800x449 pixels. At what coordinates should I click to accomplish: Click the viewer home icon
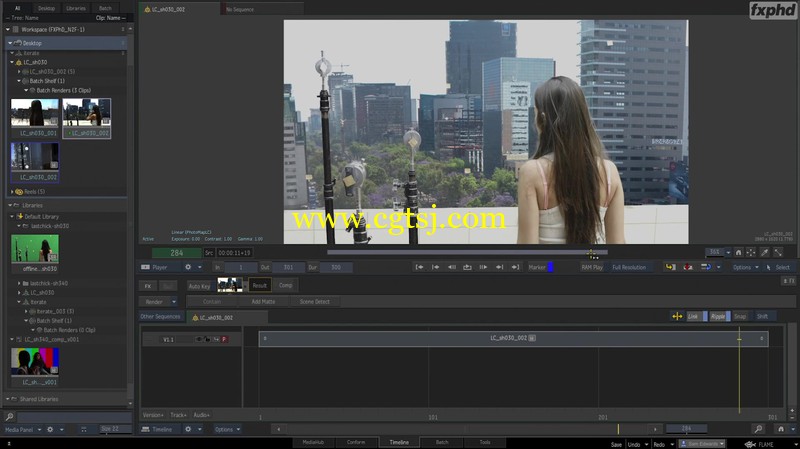tap(738, 252)
